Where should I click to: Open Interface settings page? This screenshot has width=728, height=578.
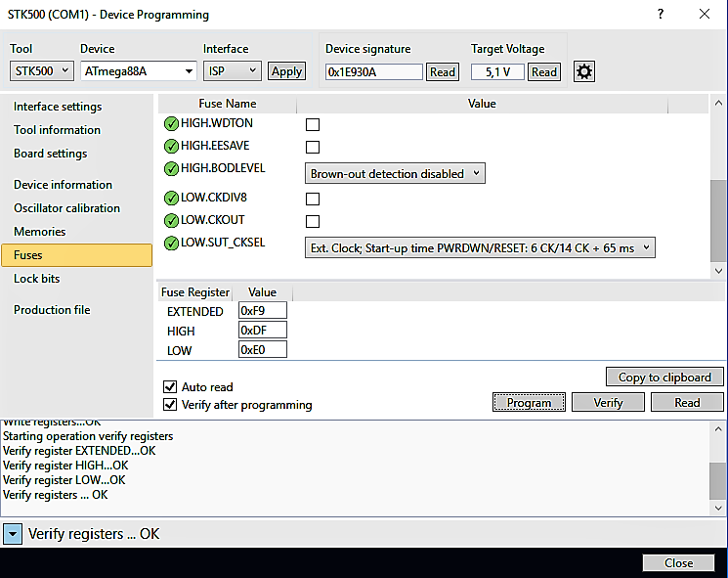[58, 107]
